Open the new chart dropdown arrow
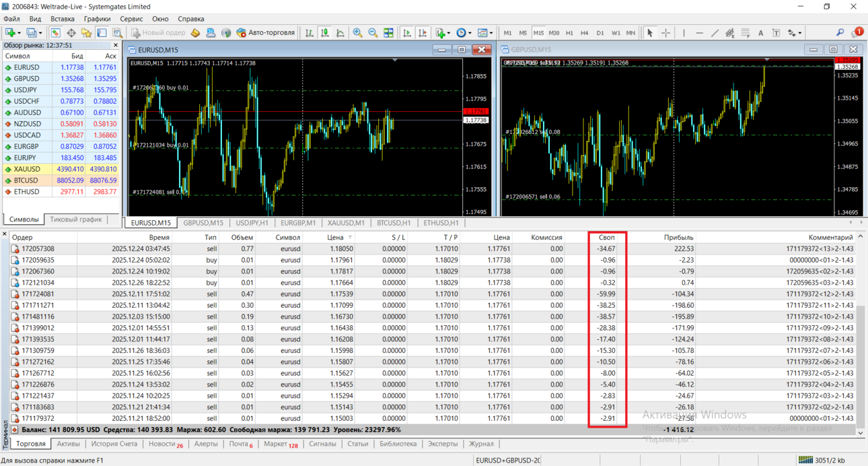This screenshot has width=868, height=466. click(18, 32)
